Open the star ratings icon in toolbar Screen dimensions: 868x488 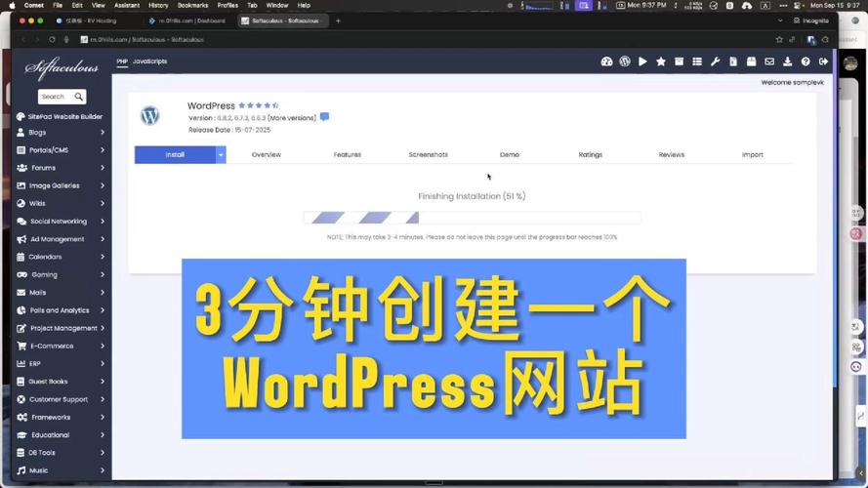coord(661,61)
